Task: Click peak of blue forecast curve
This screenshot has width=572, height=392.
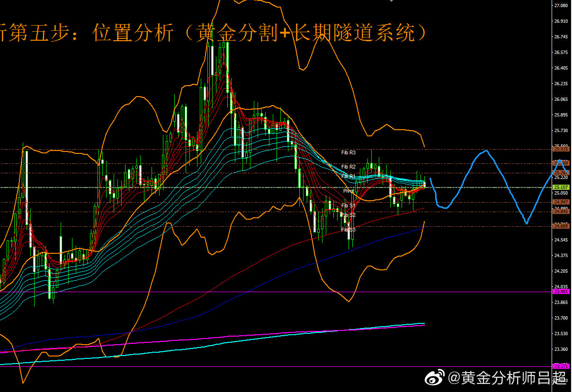Action: point(485,151)
